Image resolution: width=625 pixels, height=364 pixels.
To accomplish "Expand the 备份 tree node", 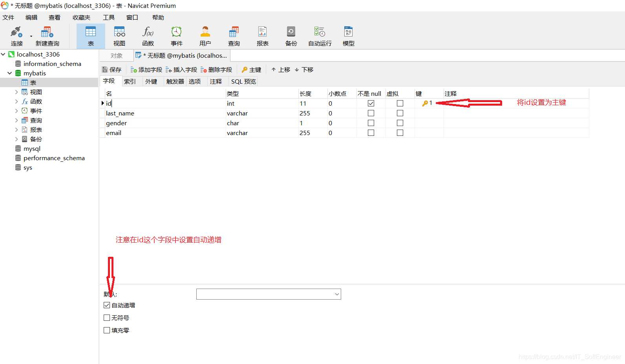I will coord(16,139).
